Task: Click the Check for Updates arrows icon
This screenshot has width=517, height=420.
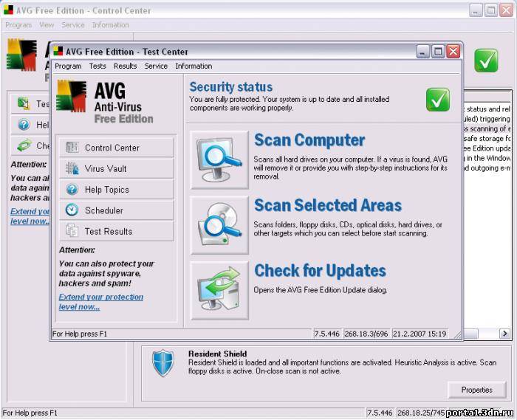Action: pos(219,290)
